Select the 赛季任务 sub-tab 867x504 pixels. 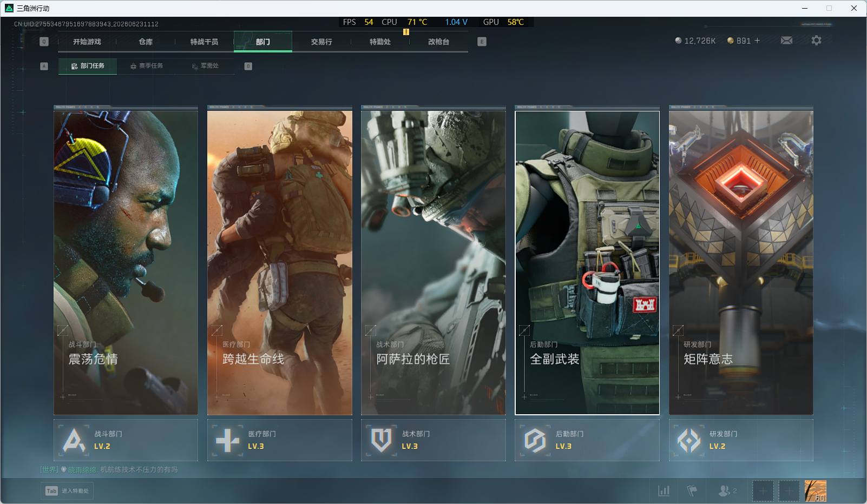click(x=146, y=66)
